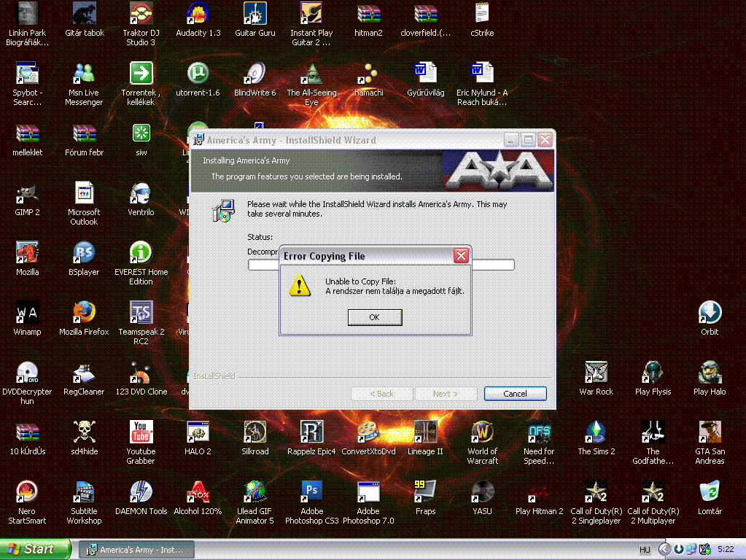
Task: Click the system clock showing 5:22
Action: (726, 549)
